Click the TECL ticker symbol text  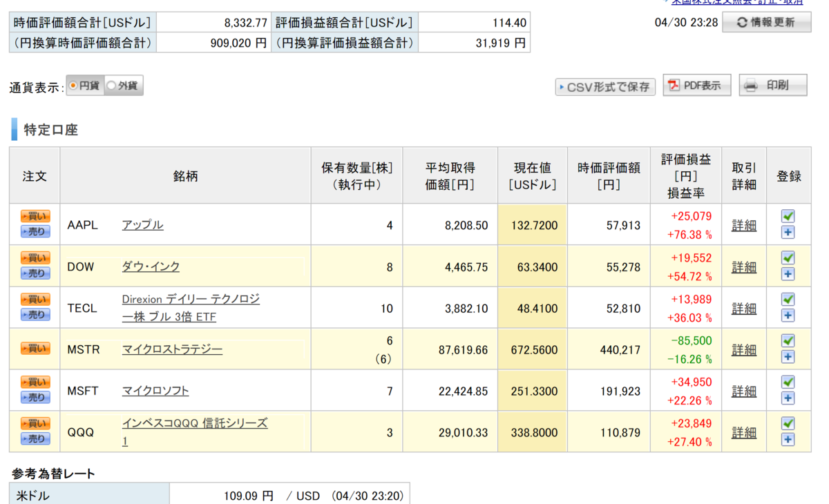pyautogui.click(x=82, y=308)
